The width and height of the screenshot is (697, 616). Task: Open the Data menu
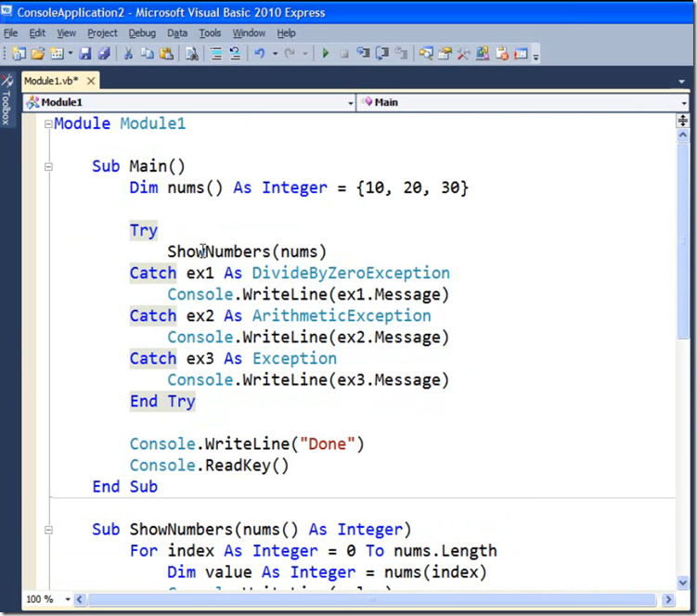tap(177, 32)
